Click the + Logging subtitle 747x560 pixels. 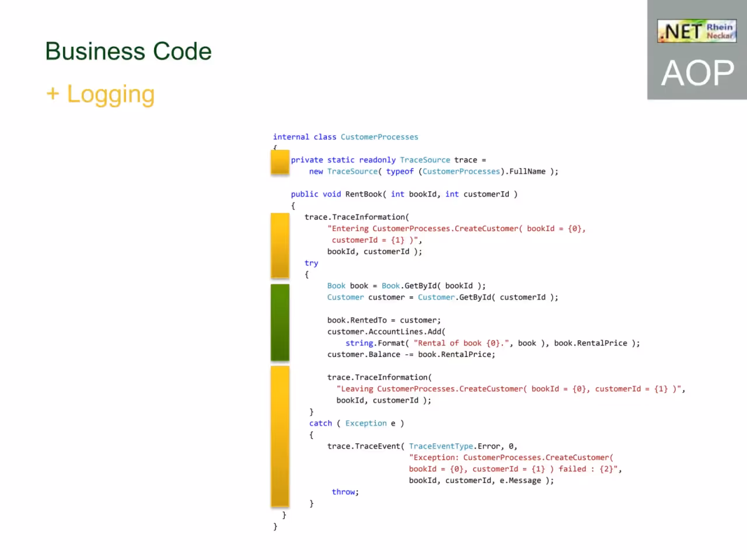point(100,94)
